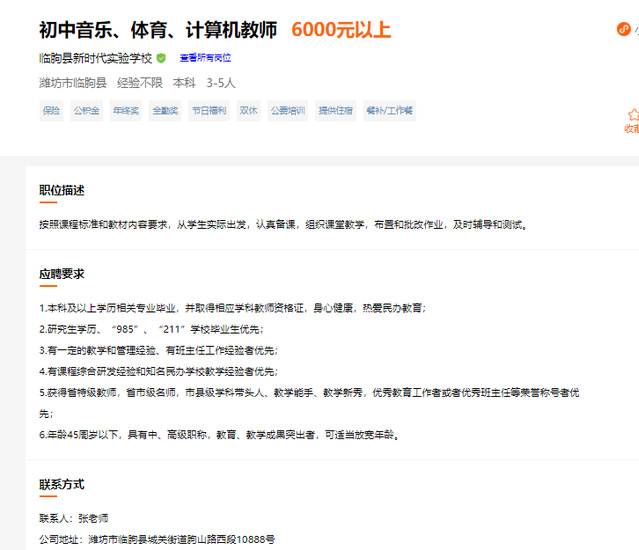Click the 双休 tag
639x550 pixels.
tap(248, 110)
